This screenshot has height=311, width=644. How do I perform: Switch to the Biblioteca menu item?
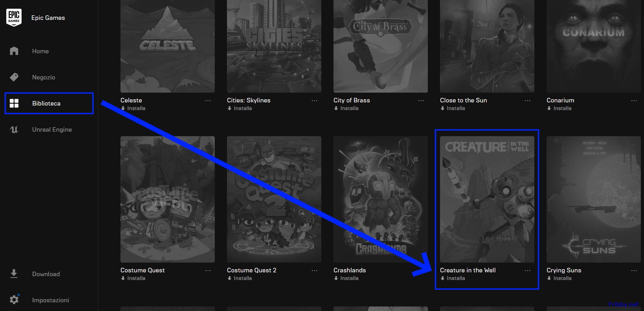46,103
